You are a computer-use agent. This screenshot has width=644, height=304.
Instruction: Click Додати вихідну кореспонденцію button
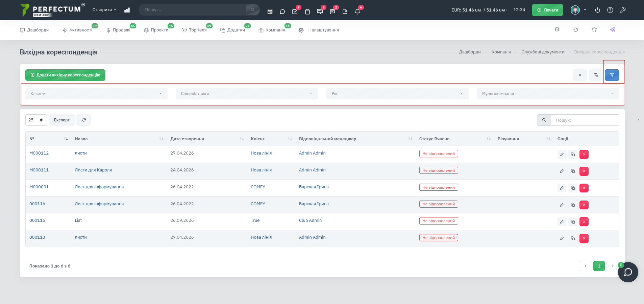tap(65, 75)
